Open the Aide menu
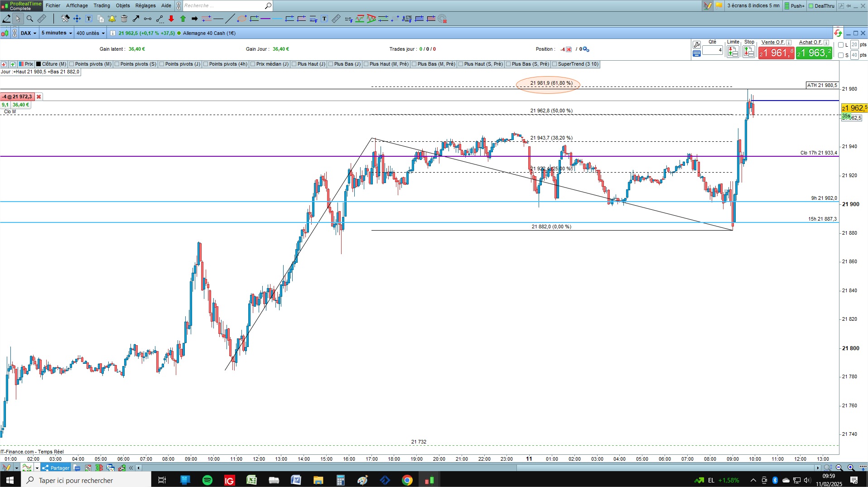868x487 pixels. point(166,6)
